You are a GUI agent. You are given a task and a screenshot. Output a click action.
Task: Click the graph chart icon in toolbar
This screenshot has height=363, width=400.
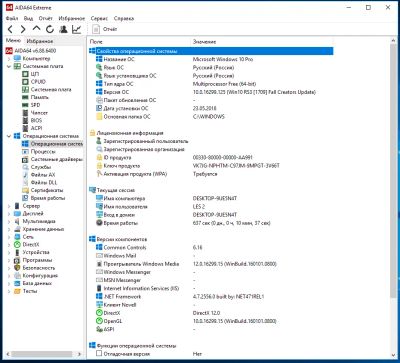point(76,29)
